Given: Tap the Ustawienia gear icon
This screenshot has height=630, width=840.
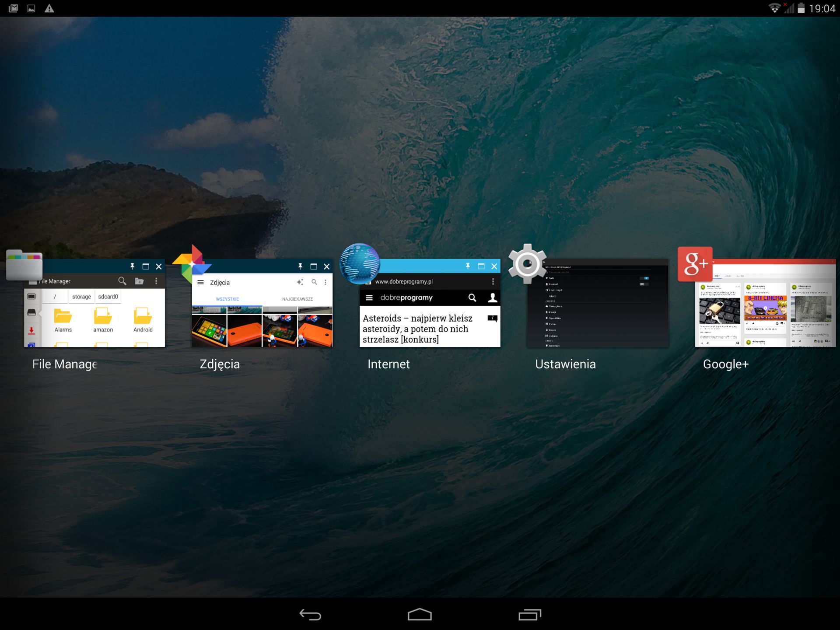Looking at the screenshot, I should 528,264.
